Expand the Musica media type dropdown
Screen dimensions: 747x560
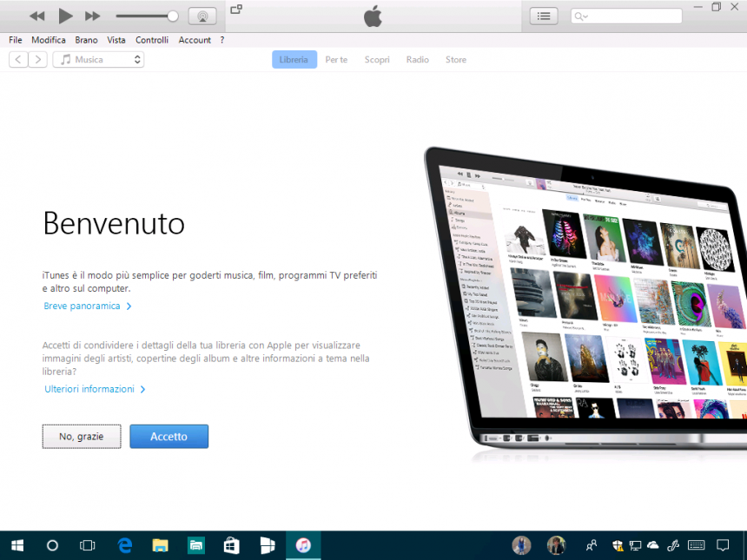coord(98,60)
